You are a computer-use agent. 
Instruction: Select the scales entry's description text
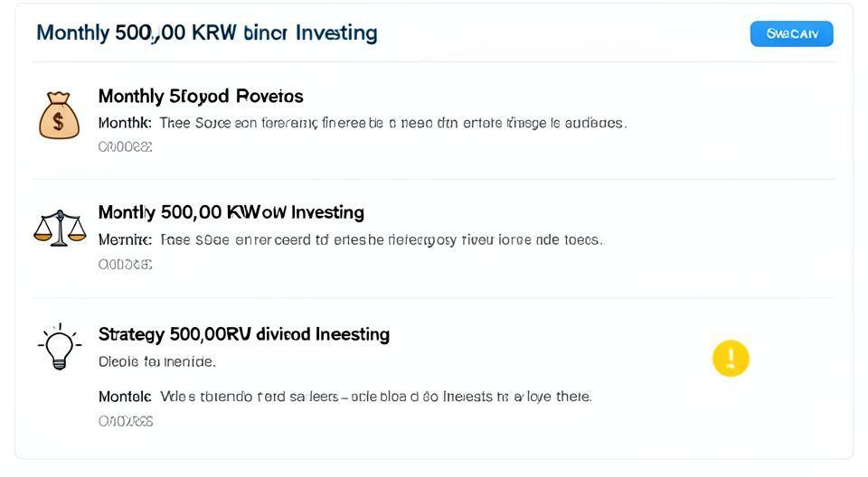pyautogui.click(x=381, y=240)
